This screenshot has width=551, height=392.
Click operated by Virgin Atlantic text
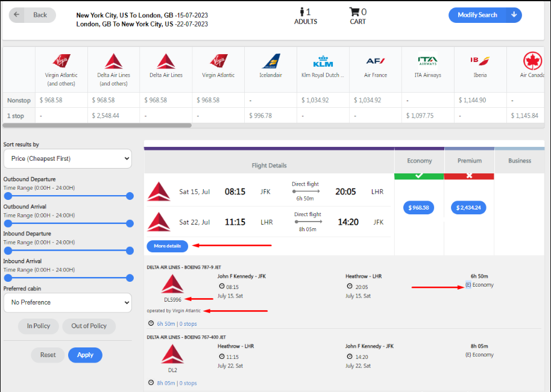click(x=174, y=311)
